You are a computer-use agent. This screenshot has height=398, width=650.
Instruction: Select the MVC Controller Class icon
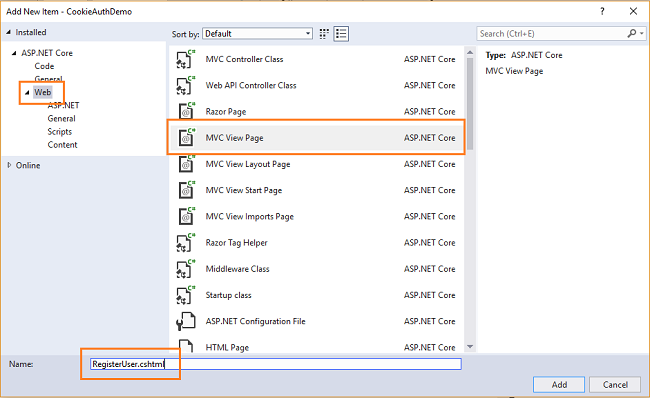point(185,59)
